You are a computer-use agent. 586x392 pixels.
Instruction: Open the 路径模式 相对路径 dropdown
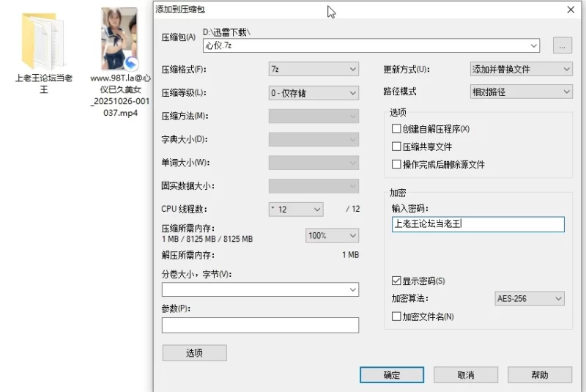coord(521,92)
